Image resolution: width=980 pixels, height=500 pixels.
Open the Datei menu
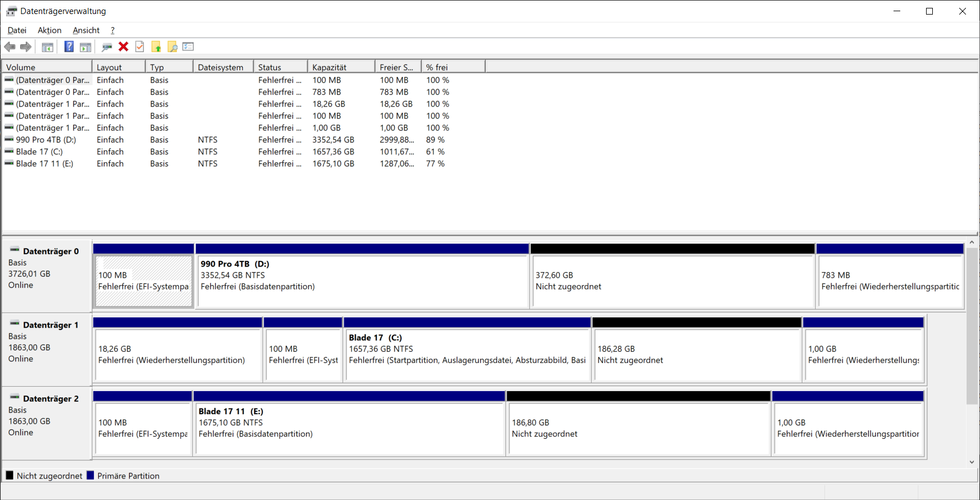click(17, 30)
